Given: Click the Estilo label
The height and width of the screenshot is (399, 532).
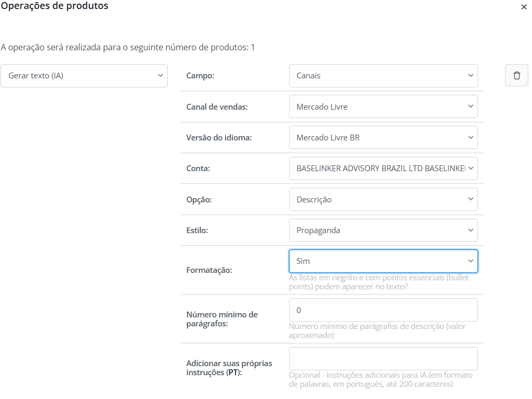Looking at the screenshot, I should click(198, 230).
